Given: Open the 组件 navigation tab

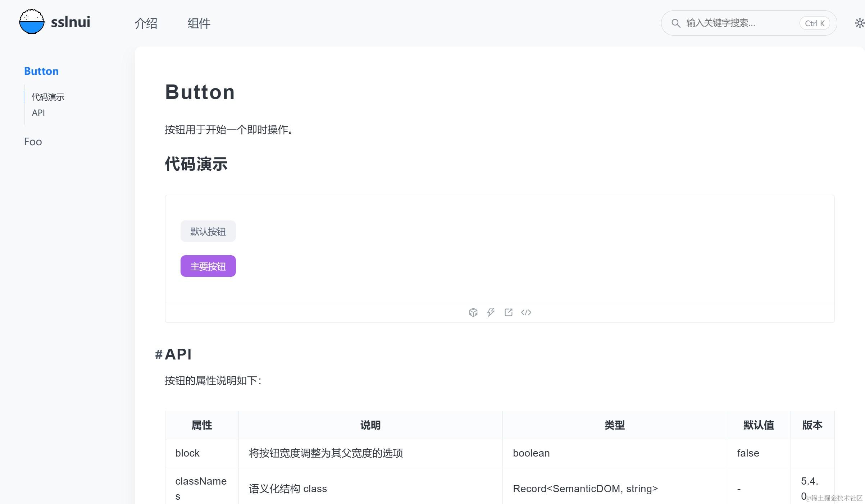Looking at the screenshot, I should (x=199, y=23).
